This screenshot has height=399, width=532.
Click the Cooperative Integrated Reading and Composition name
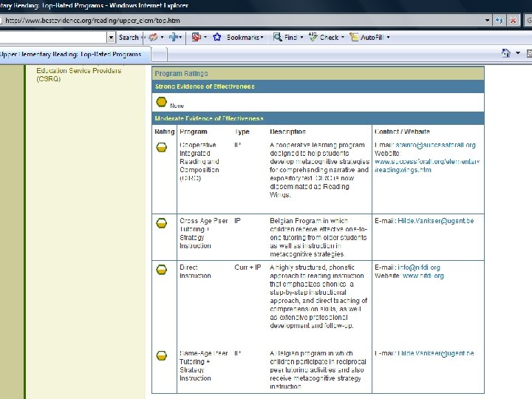[x=199, y=162]
